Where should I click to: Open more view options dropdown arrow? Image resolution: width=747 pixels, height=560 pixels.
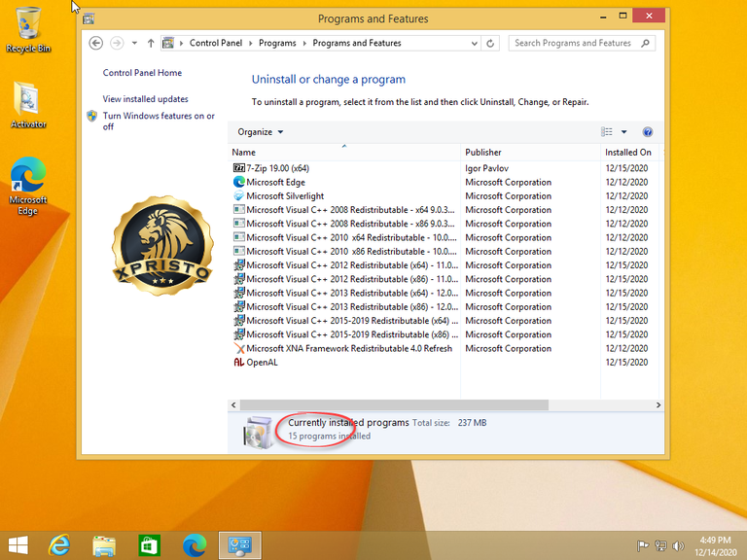tap(623, 132)
